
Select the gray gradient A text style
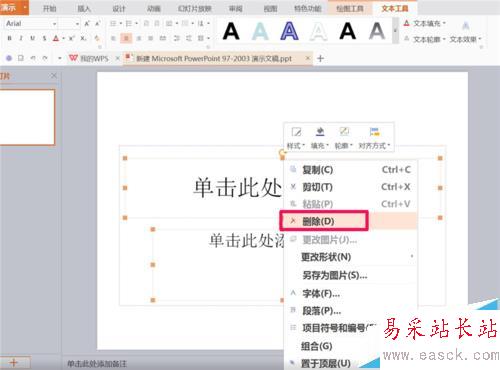point(377,31)
